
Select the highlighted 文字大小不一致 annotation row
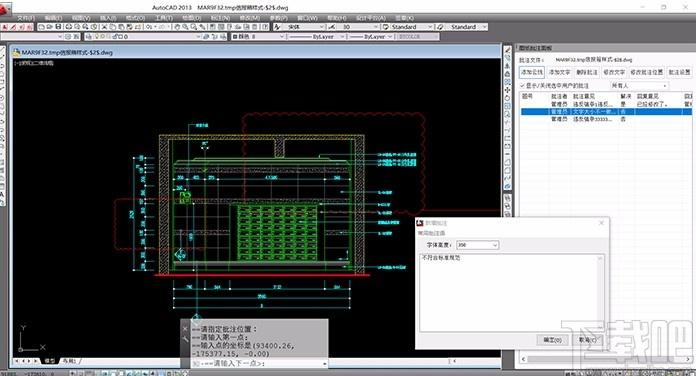click(x=606, y=111)
